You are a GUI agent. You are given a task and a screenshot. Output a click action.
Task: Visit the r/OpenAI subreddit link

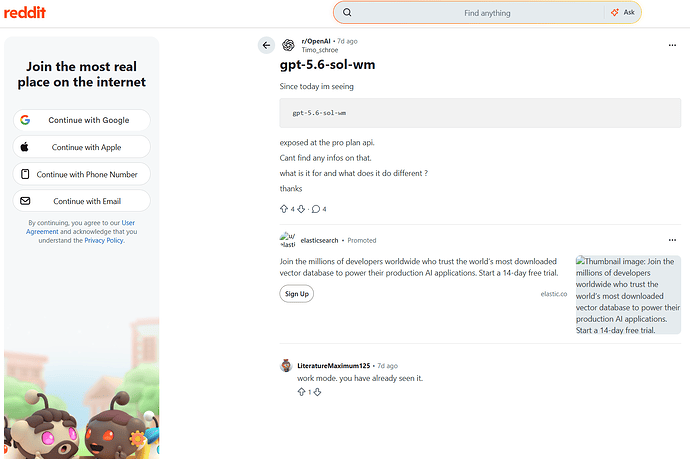click(316, 41)
